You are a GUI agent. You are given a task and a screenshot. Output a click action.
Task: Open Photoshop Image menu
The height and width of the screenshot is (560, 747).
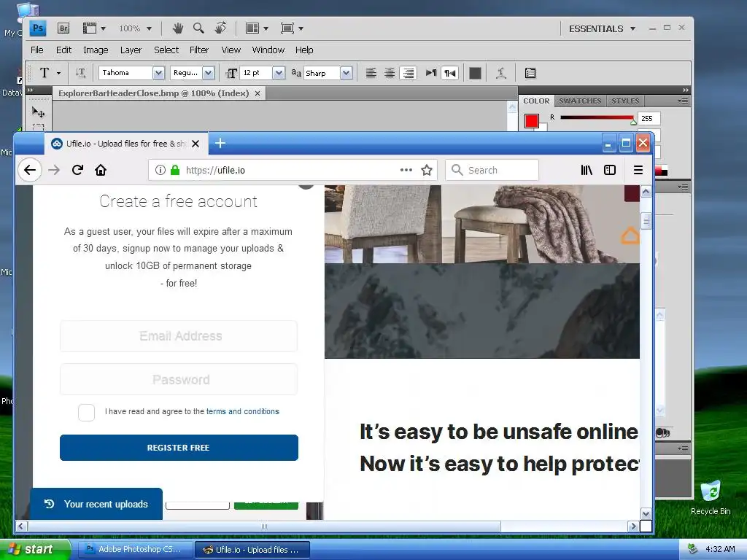tap(96, 50)
